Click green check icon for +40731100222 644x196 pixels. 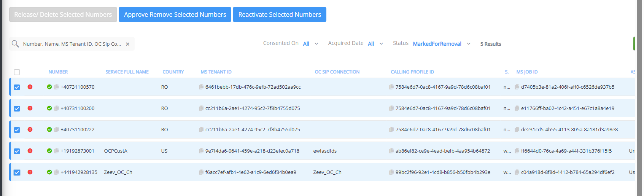click(x=49, y=129)
